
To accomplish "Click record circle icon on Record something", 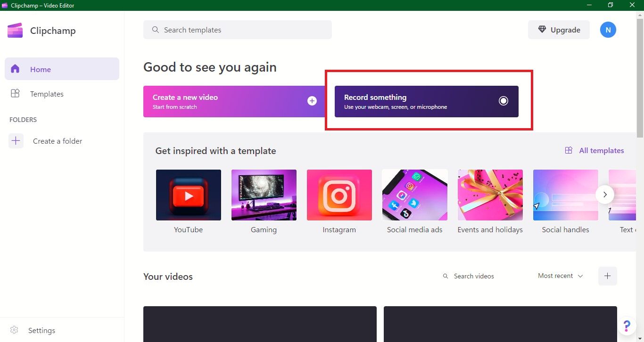I will [x=504, y=101].
